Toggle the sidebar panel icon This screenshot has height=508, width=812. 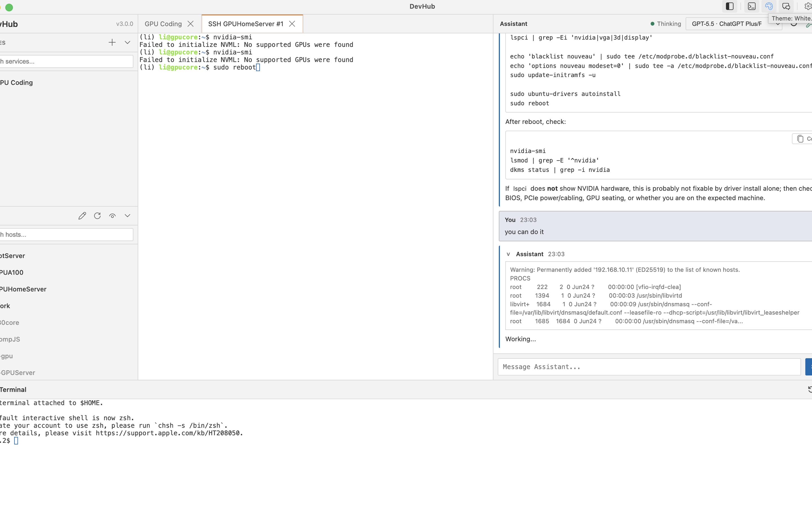pyautogui.click(x=729, y=6)
